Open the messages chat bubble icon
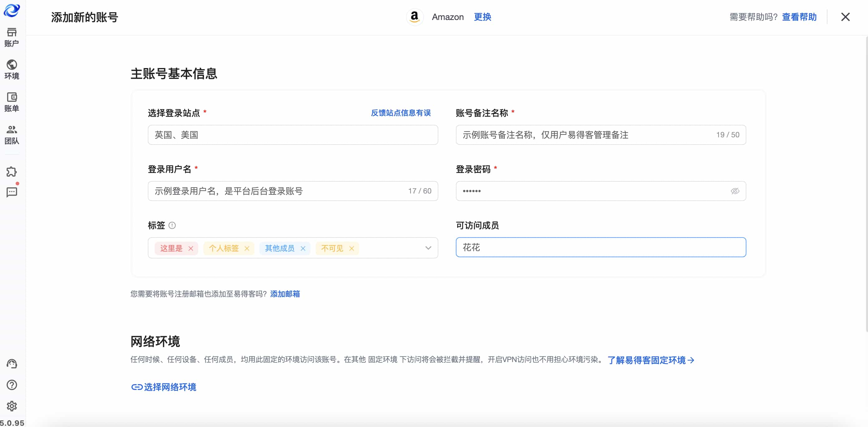868x427 pixels. (x=12, y=192)
